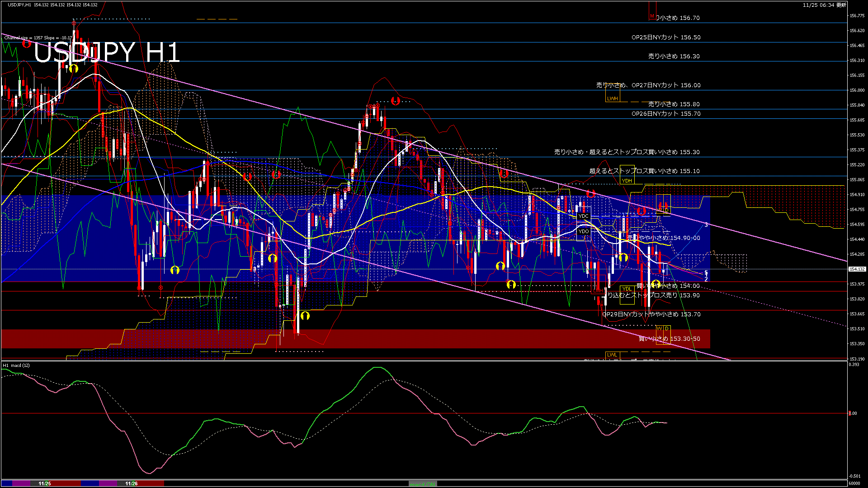This screenshot has height=488, width=868.
Task: Click the YDO yesterday-open label
Action: click(x=584, y=231)
